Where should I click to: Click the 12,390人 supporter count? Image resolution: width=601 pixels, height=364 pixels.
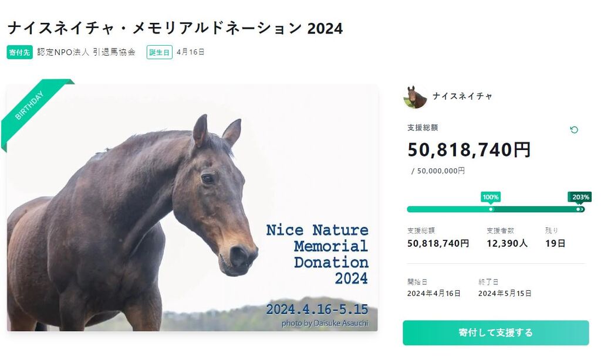[507, 243]
